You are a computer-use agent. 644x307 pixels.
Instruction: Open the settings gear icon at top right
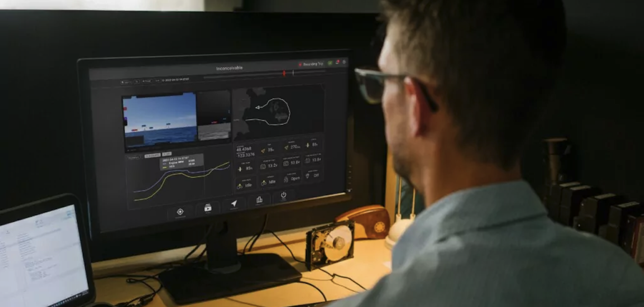344,62
